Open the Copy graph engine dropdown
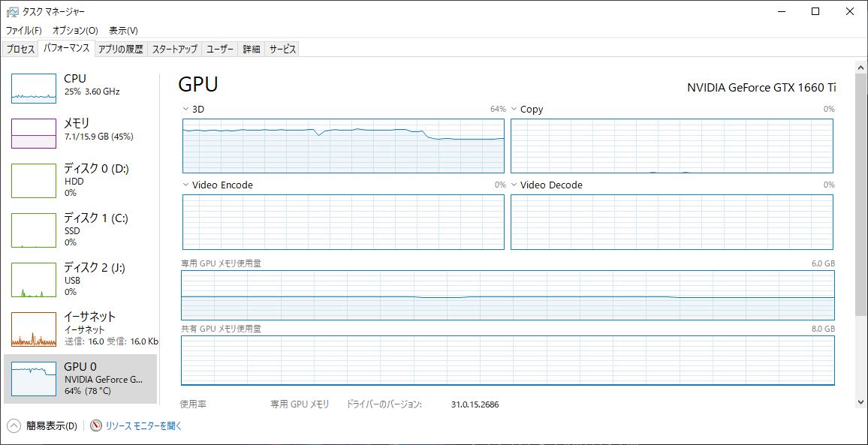Viewport: 868px width, 445px height. point(514,110)
